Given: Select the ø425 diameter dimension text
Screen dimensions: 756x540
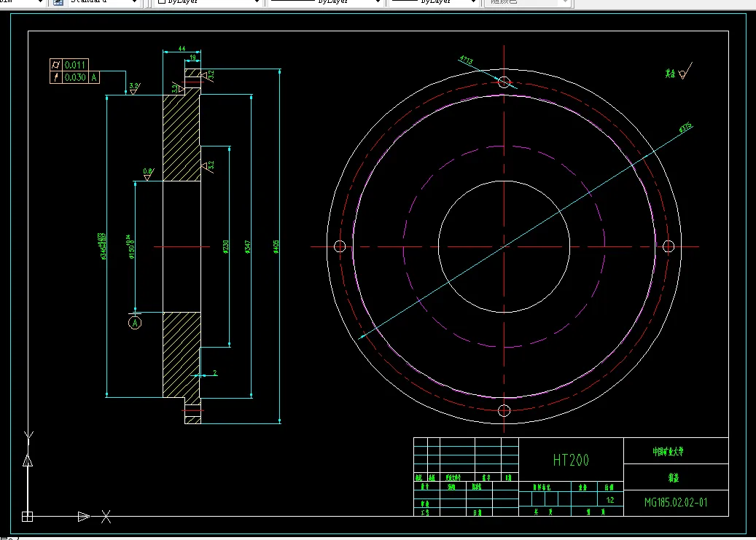Looking at the screenshot, I should [276, 247].
